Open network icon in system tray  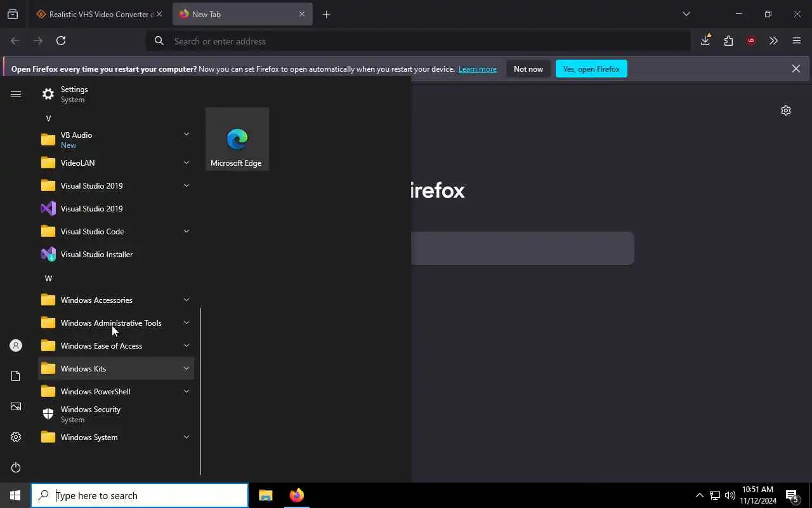pos(715,495)
